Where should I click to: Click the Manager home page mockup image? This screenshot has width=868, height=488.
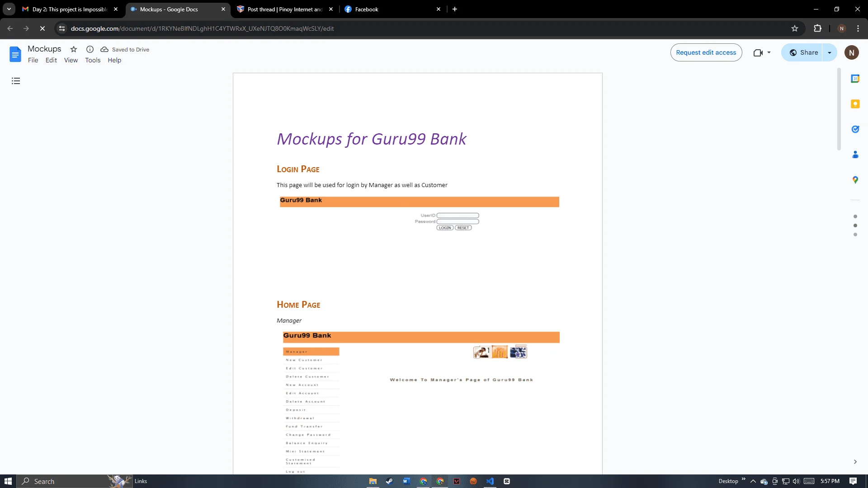pos(421,402)
